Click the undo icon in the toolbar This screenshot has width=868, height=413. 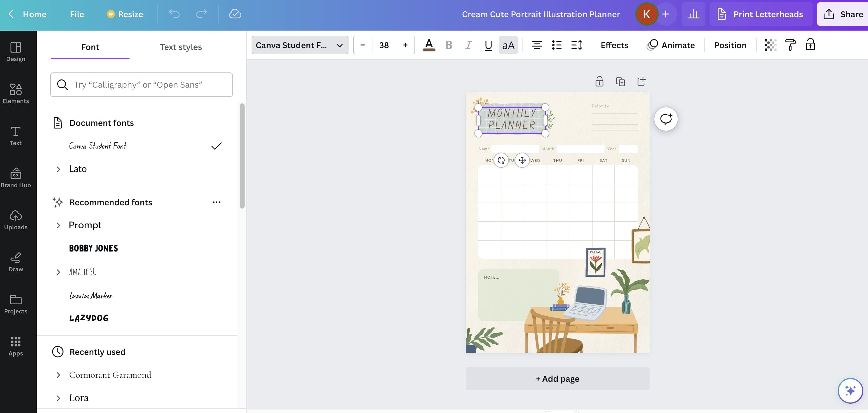pos(174,14)
